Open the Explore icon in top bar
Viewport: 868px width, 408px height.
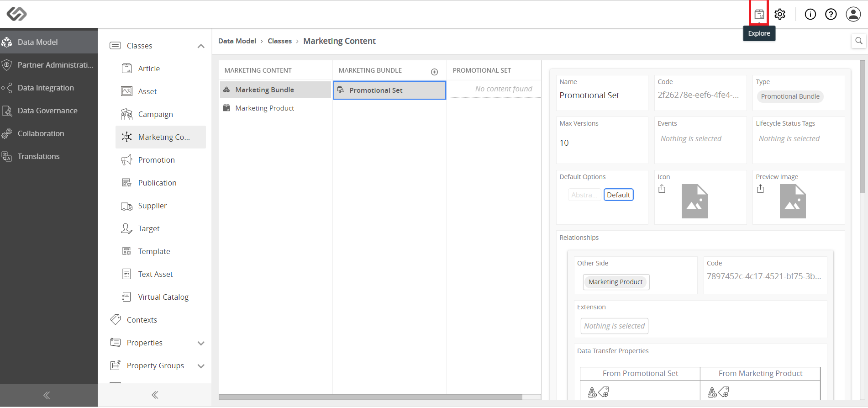click(759, 14)
